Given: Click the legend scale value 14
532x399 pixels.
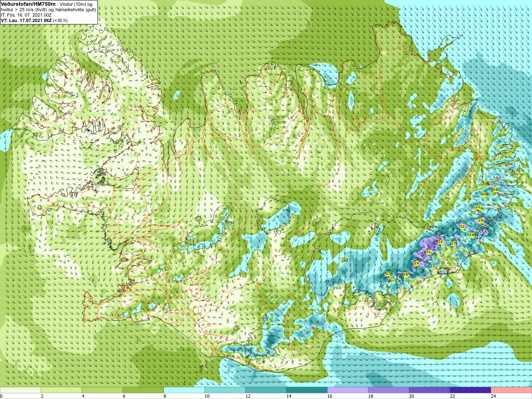Looking at the screenshot, I should [x=289, y=396].
